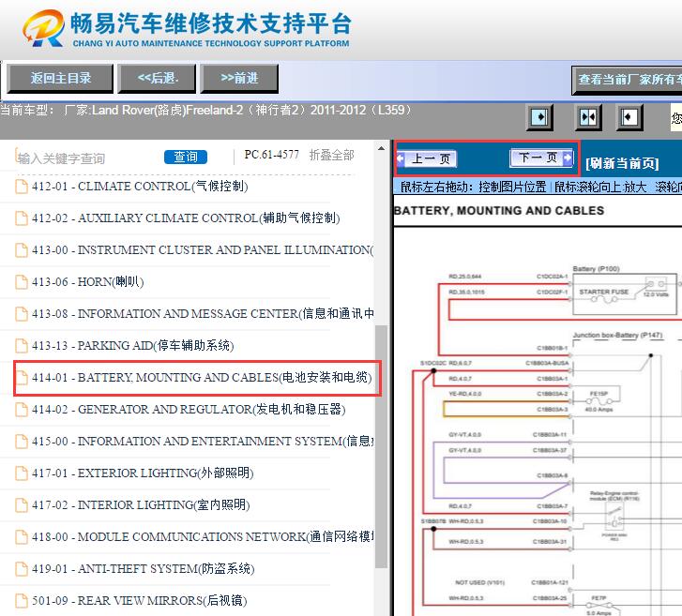
Task: Open 417-02 Interior Lighting item
Action: (141, 504)
